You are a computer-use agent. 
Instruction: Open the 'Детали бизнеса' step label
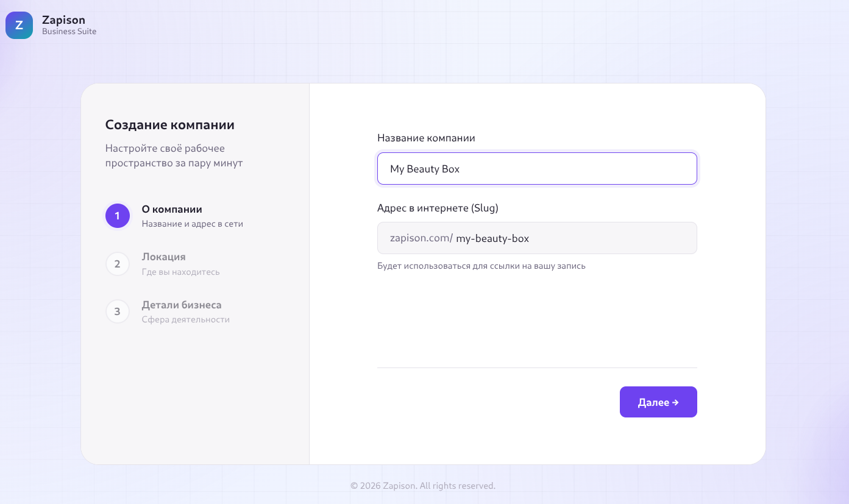point(182,305)
